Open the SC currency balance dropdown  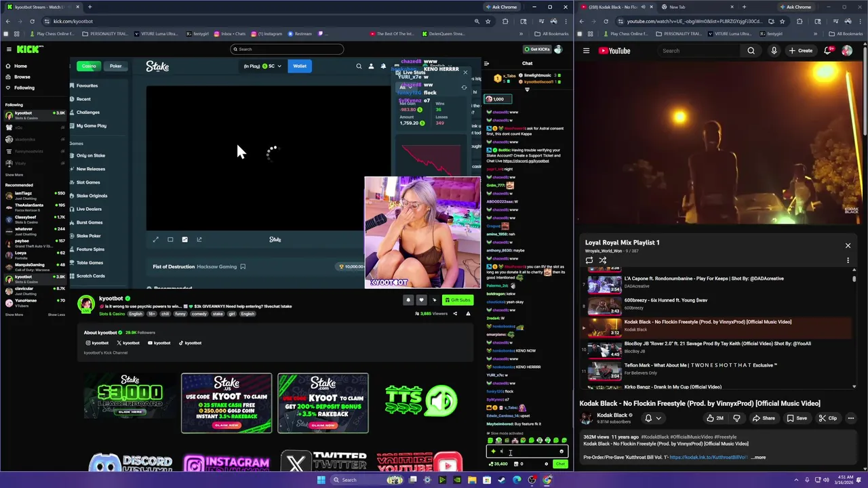263,66
